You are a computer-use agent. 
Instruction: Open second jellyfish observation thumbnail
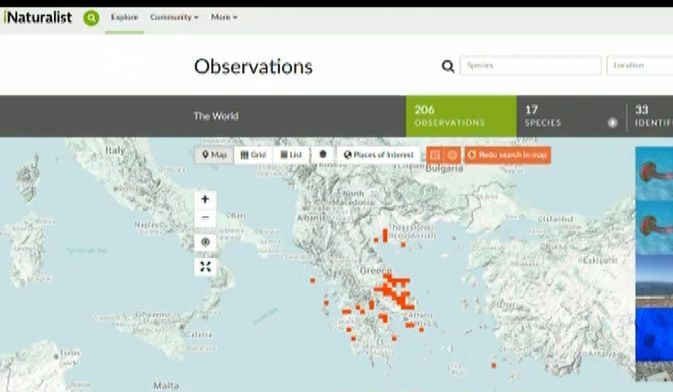(x=654, y=228)
